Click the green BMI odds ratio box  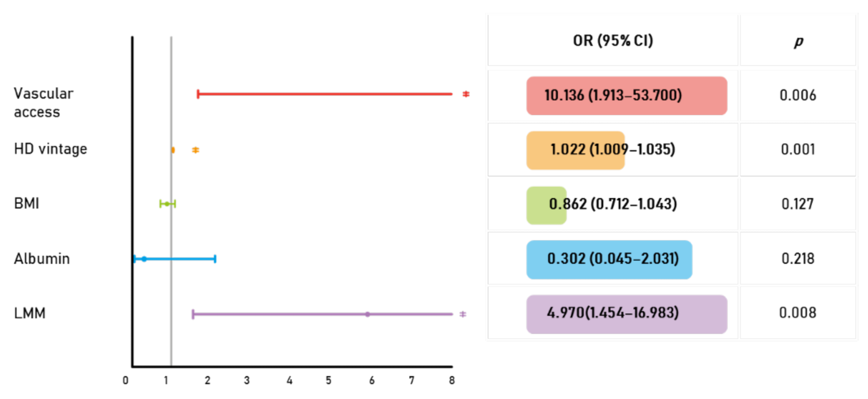pos(546,205)
